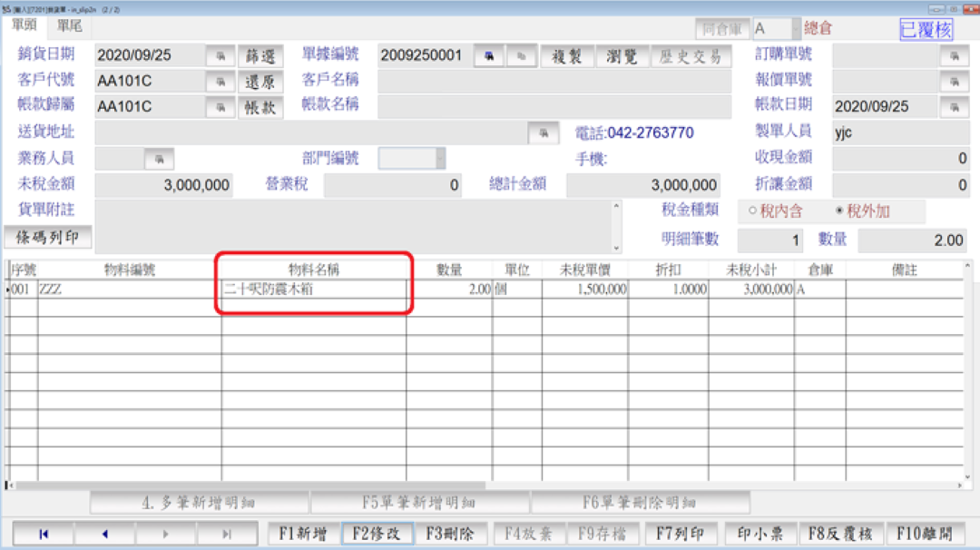Open lookup icon for 訂購單號 field

954,56
